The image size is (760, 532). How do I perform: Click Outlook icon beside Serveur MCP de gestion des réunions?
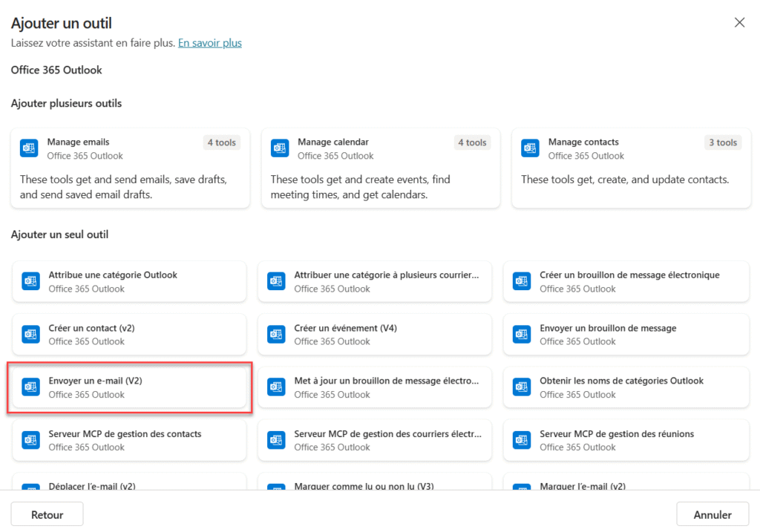click(x=522, y=440)
